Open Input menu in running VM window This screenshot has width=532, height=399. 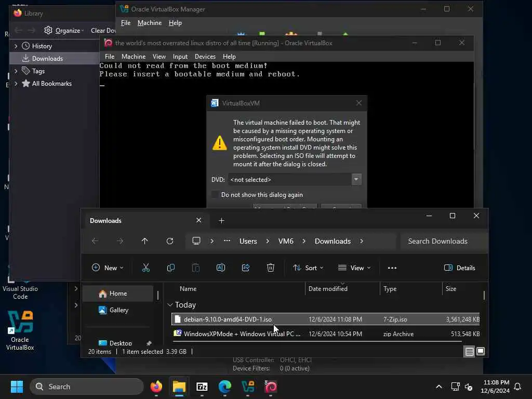(180, 56)
